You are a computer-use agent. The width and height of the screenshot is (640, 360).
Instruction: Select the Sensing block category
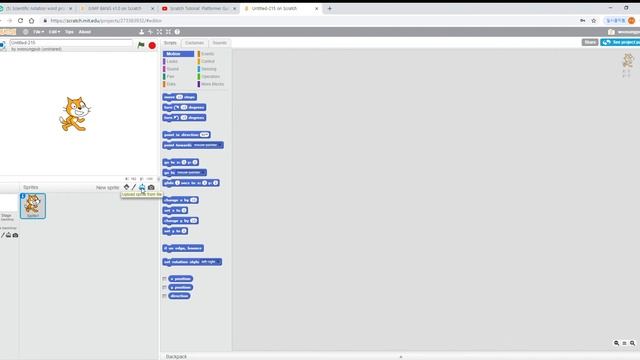pyautogui.click(x=209, y=69)
